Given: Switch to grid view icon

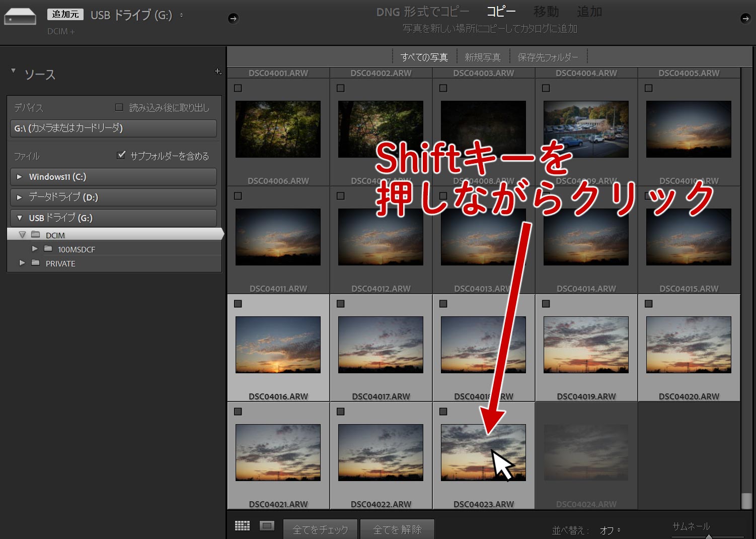Looking at the screenshot, I should click(x=242, y=526).
